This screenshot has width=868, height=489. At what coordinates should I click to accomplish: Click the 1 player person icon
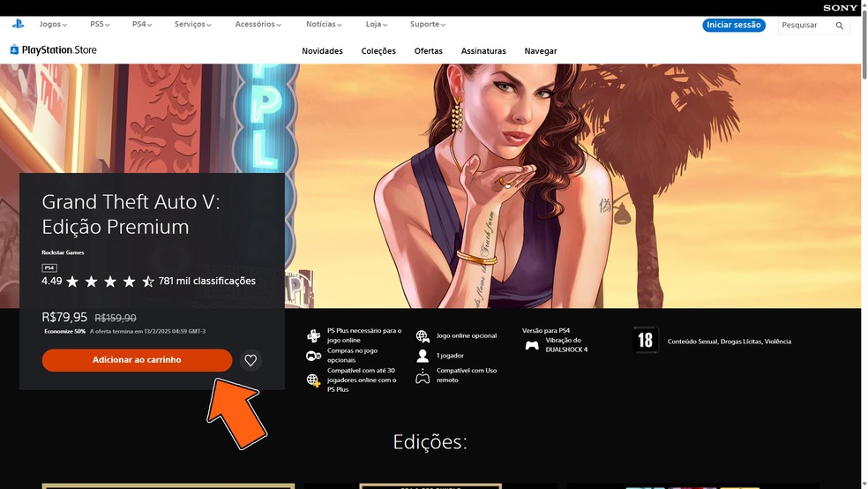[423, 356]
